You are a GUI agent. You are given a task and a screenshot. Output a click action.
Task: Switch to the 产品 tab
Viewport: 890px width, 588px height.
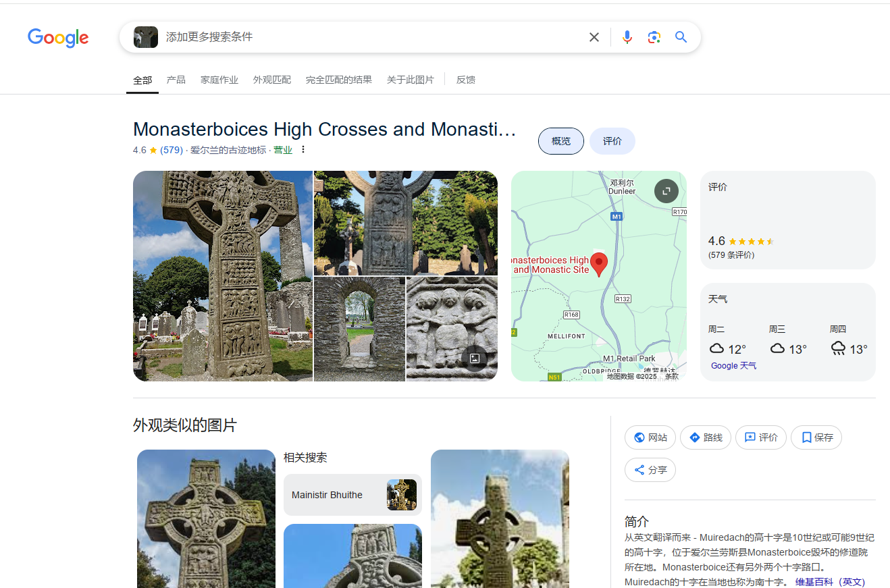point(176,80)
